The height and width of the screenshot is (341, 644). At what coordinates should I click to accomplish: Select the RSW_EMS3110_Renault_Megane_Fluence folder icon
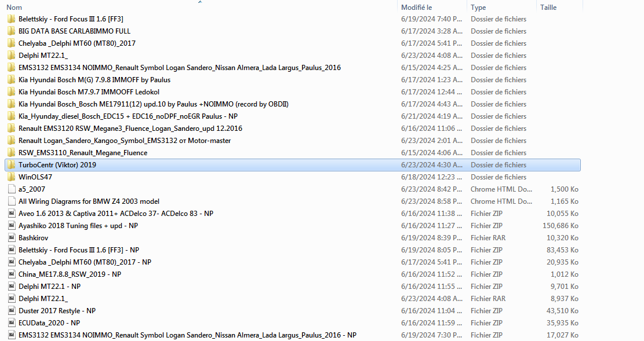[x=12, y=153]
